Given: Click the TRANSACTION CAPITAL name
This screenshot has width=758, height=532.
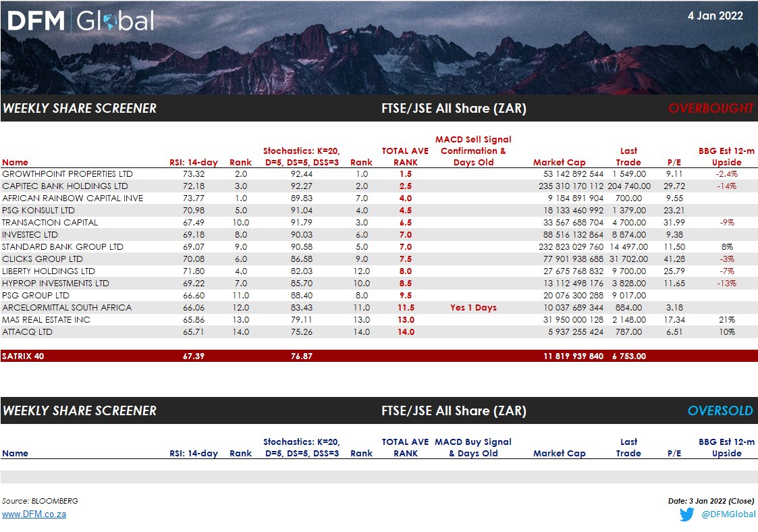Looking at the screenshot, I should pos(50,222).
